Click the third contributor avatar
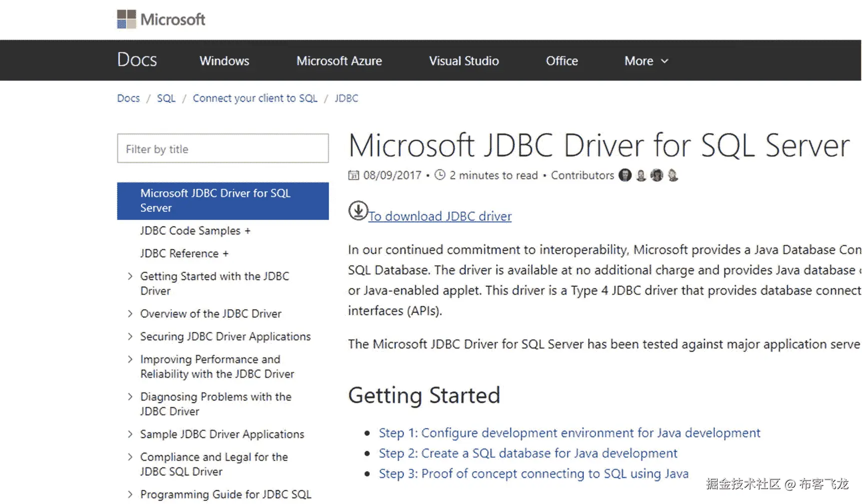Screen dimensions: 862x504 point(657,175)
